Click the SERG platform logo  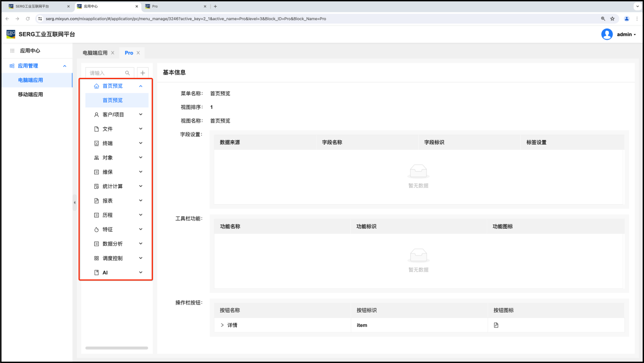click(11, 34)
